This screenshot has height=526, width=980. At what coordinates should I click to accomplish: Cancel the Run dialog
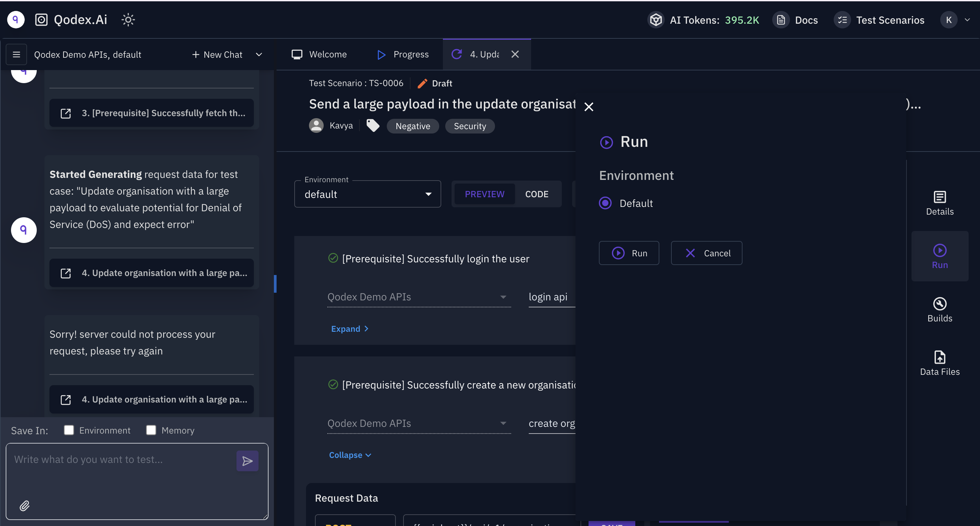[x=706, y=253]
